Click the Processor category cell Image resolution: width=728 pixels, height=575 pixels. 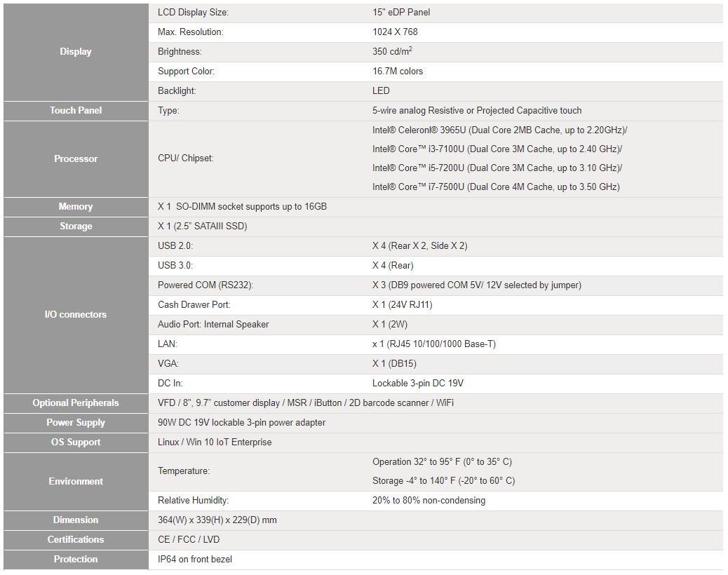pos(76,159)
